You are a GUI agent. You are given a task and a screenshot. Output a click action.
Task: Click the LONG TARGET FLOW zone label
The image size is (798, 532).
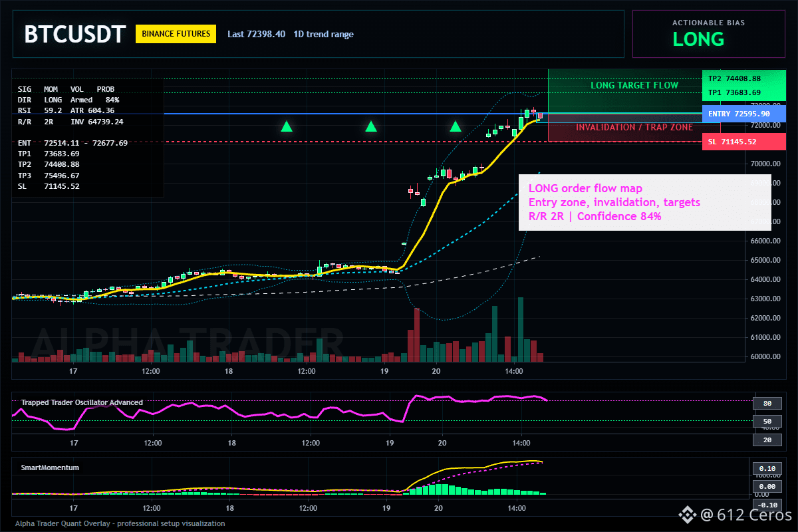click(634, 85)
